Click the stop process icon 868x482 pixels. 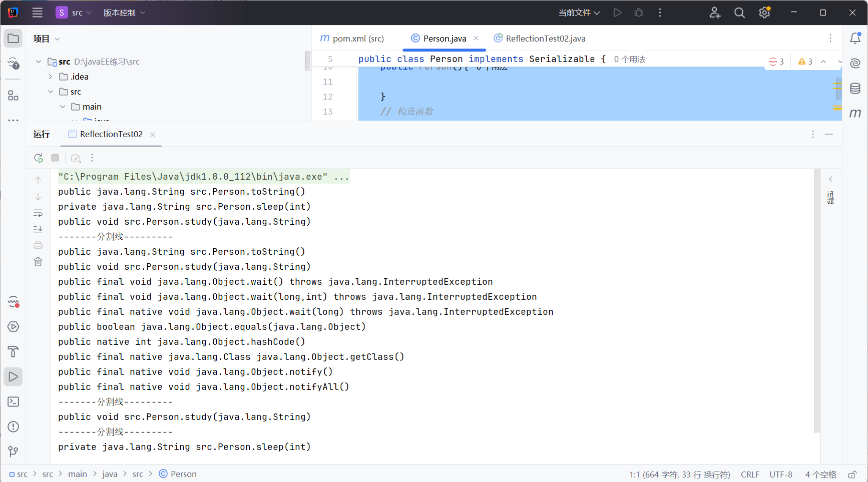click(x=55, y=158)
